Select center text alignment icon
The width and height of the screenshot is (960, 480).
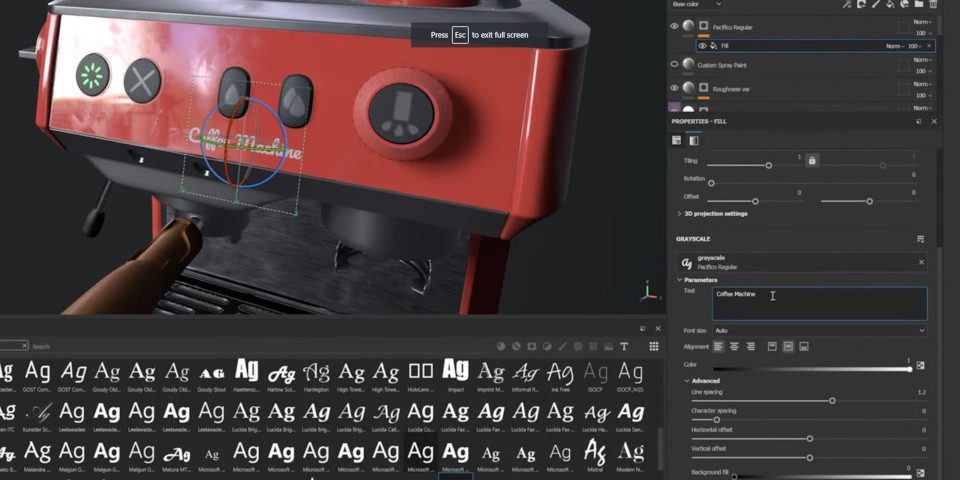click(x=734, y=346)
